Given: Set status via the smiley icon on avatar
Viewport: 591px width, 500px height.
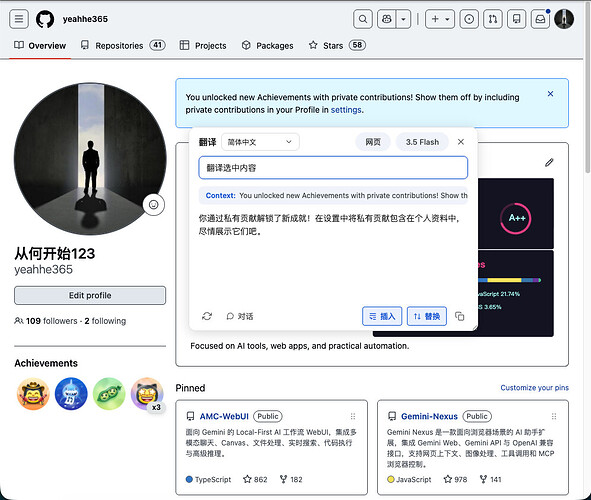Looking at the screenshot, I should pyautogui.click(x=153, y=205).
